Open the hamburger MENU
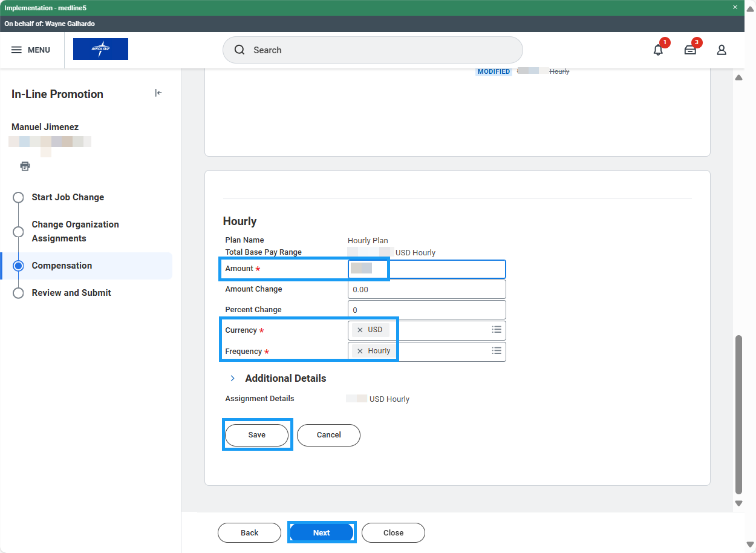Image resolution: width=756 pixels, height=553 pixels. [x=30, y=50]
